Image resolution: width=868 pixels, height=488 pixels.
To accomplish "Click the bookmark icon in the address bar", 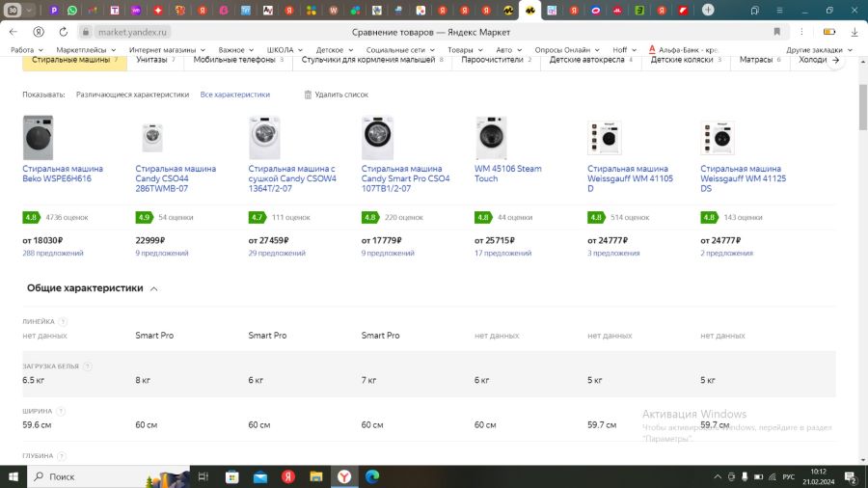I will pos(776,32).
